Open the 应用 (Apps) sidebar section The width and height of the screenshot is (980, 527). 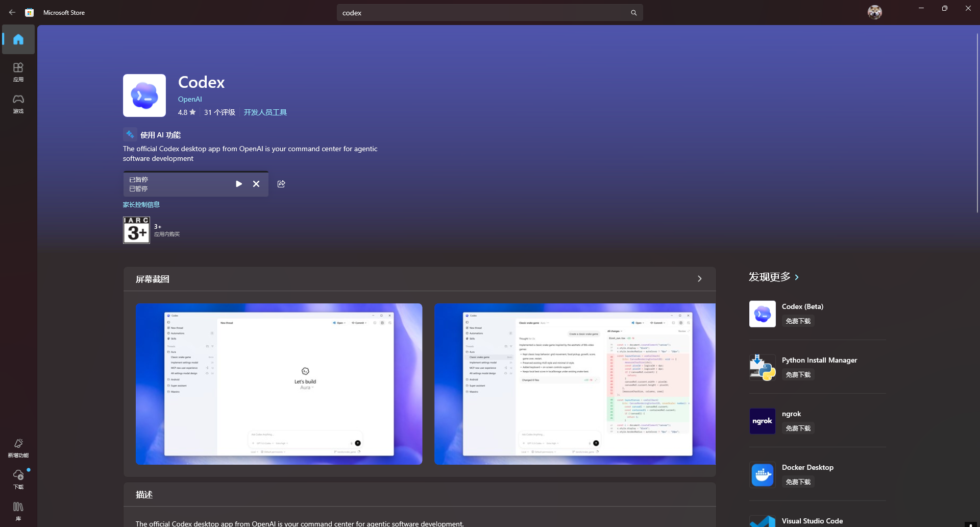(x=18, y=72)
